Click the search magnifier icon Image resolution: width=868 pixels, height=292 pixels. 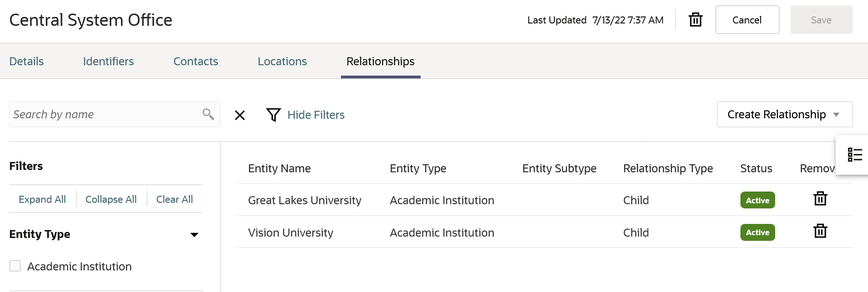[x=208, y=114]
